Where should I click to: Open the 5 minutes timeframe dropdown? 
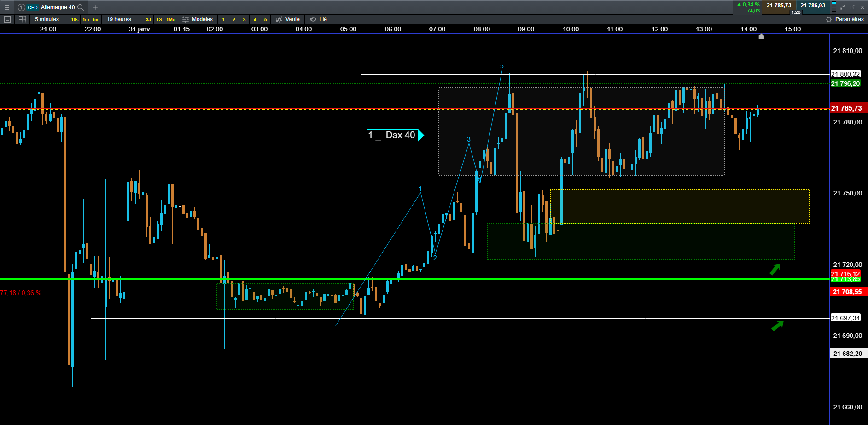pyautogui.click(x=47, y=19)
